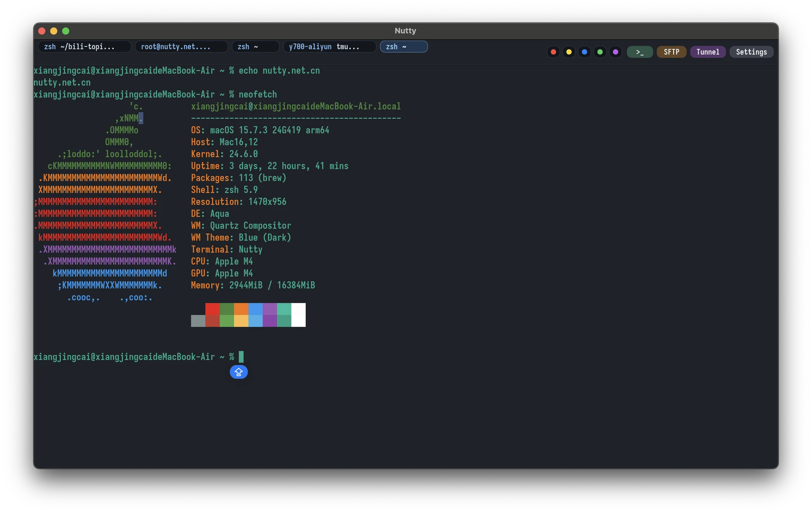Maximize the Nutty window with the green button

66,31
